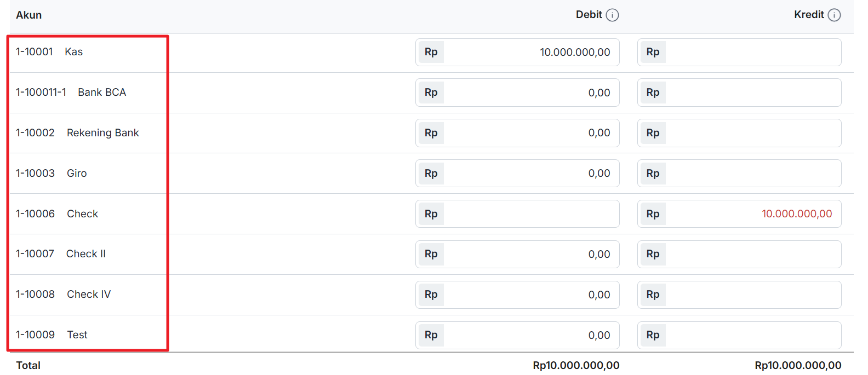Image resolution: width=868 pixels, height=375 pixels.
Task: Click the Kredit field for Kas
Action: click(752, 53)
